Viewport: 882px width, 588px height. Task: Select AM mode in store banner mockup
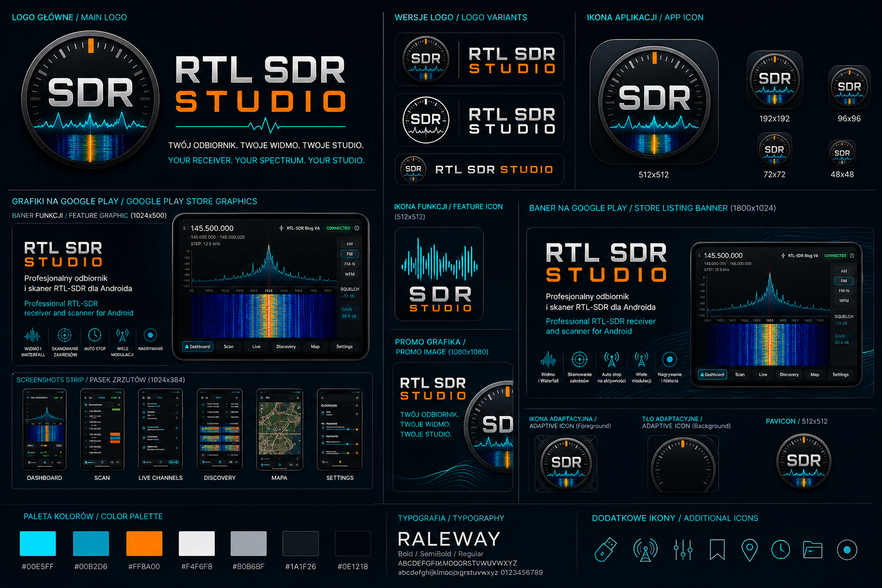click(844, 271)
